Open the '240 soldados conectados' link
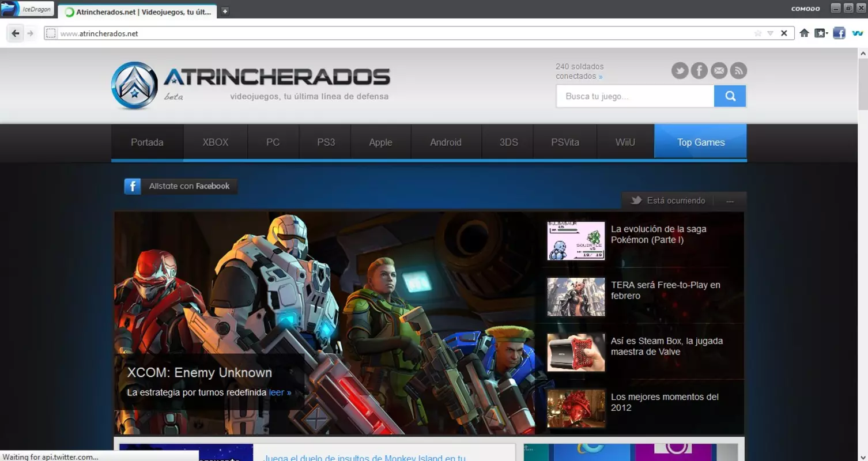This screenshot has height=461, width=868. [579, 71]
